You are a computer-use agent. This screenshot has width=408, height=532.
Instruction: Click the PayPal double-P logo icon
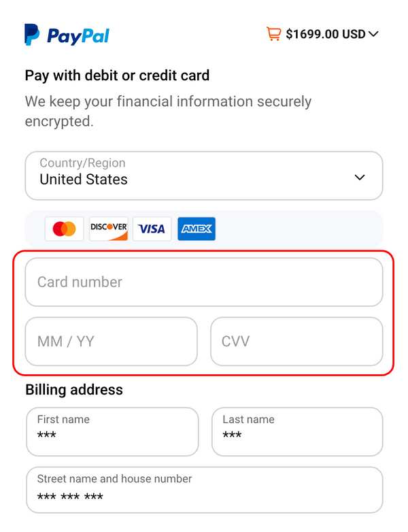(x=32, y=35)
